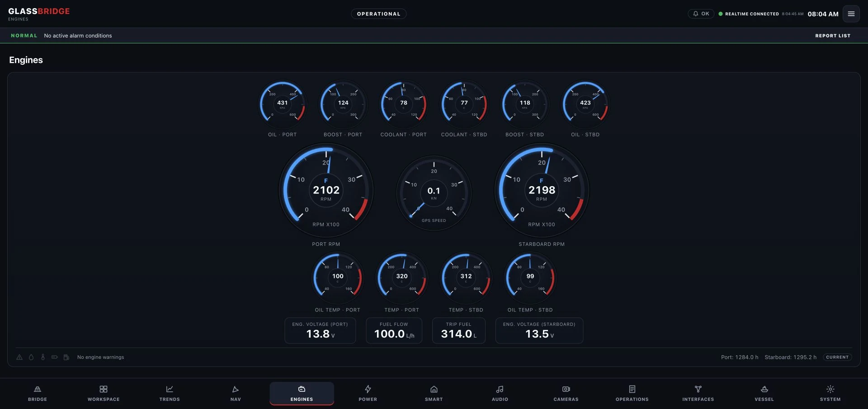868x409 pixels.
Task: Open the hamburger menu in the header
Action: [x=851, y=14]
